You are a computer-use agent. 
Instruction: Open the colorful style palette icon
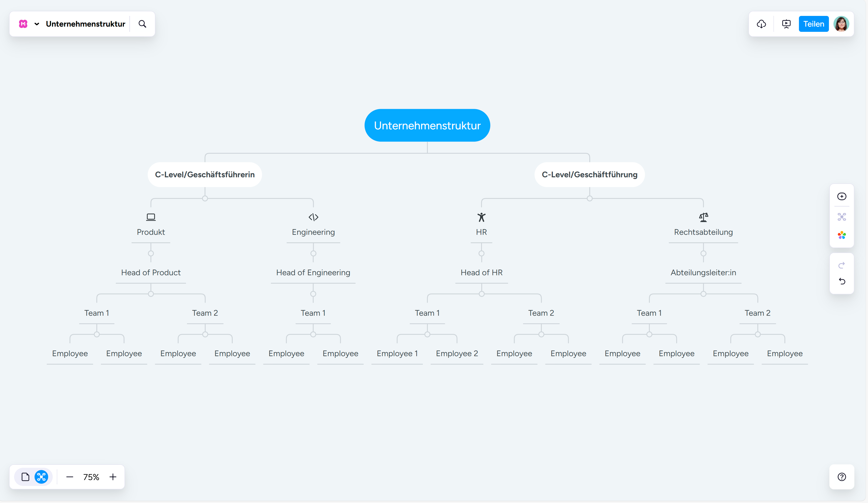tap(842, 235)
